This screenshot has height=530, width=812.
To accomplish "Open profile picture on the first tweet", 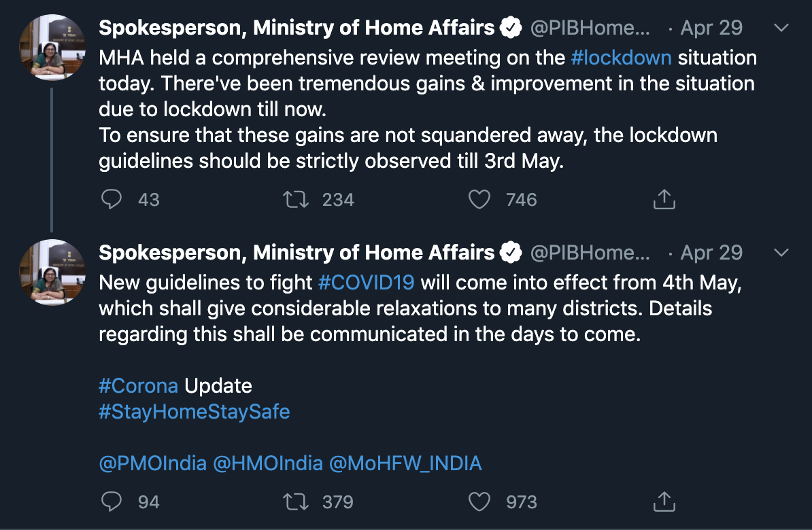I will [x=52, y=47].
